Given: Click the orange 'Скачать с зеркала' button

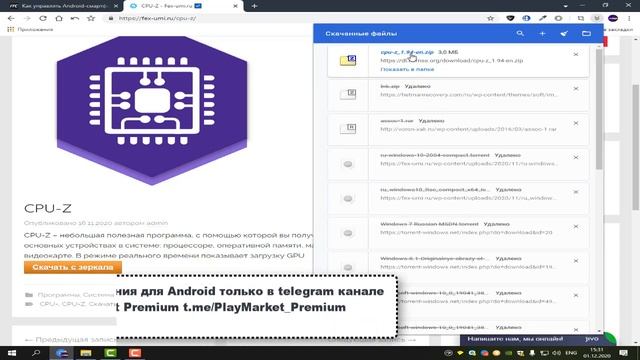Looking at the screenshot, I should (x=73, y=267).
